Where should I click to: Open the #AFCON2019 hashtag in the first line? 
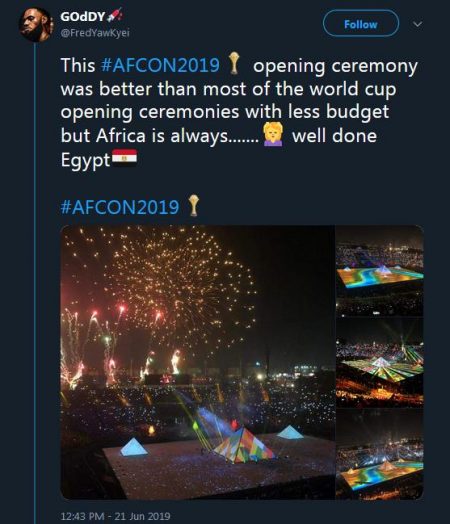pos(160,65)
